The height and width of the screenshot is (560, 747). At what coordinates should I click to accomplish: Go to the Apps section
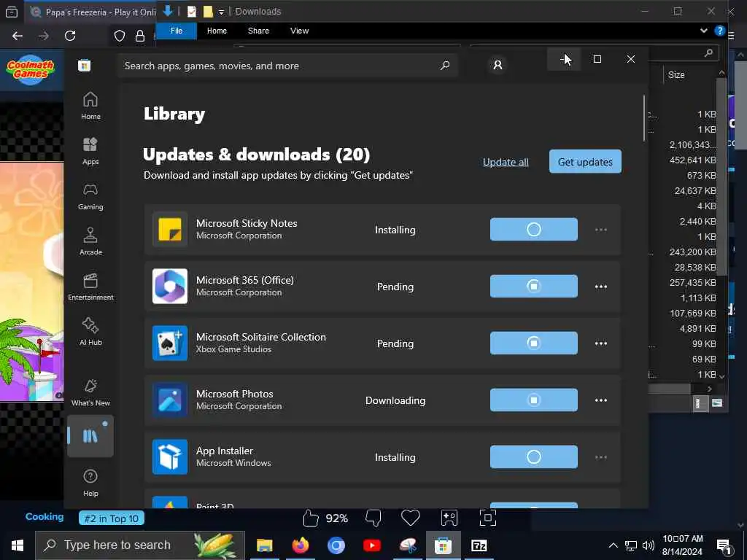tap(90, 151)
